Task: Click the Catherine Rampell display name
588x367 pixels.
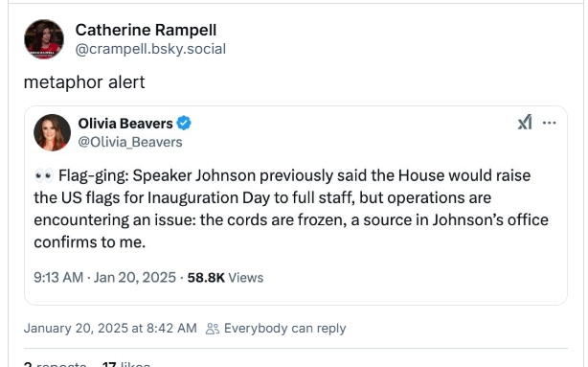Action: coord(146,30)
